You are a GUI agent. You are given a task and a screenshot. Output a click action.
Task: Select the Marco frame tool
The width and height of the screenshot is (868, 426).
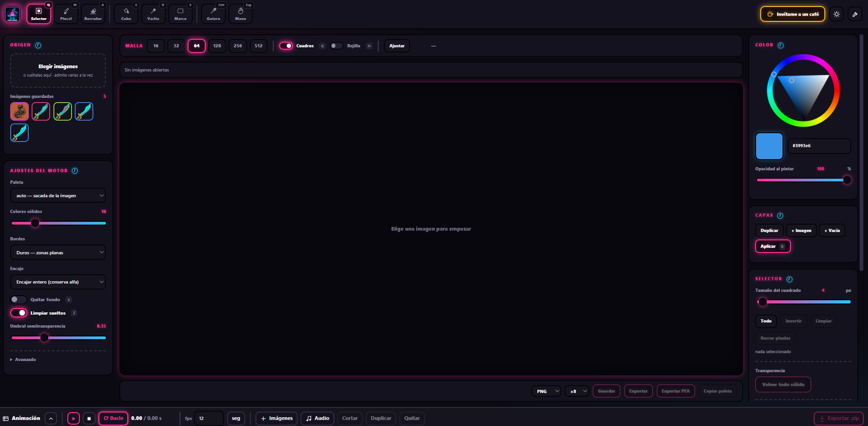coord(180,14)
